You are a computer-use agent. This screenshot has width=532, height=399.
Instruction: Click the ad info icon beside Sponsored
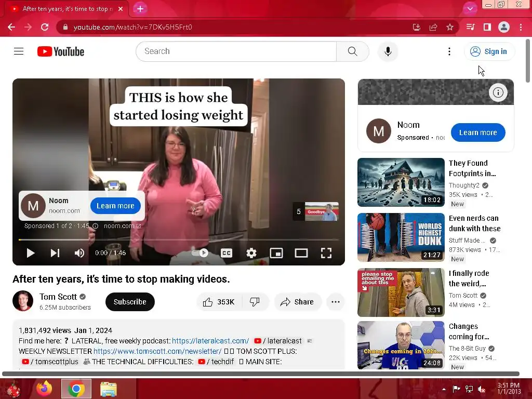(x=96, y=225)
